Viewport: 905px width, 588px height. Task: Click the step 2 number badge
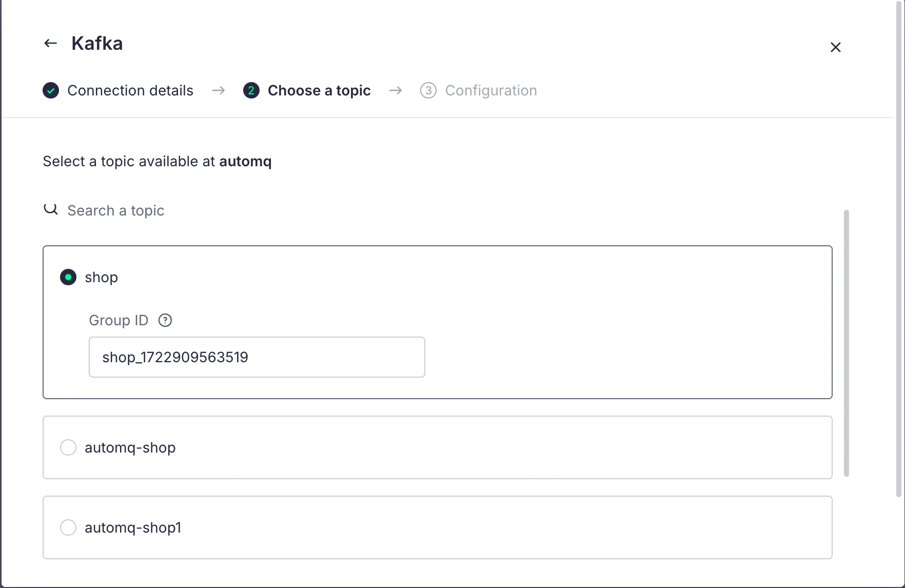(x=251, y=91)
